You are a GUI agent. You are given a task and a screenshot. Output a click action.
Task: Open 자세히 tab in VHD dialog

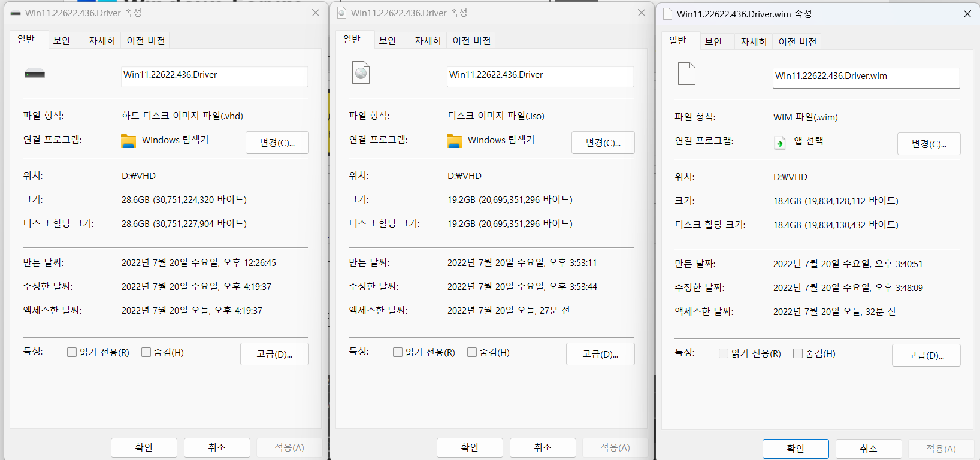102,40
